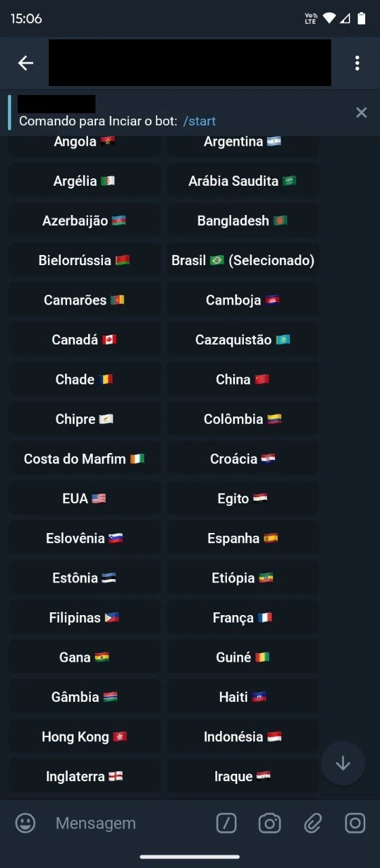Image resolution: width=380 pixels, height=868 pixels.
Task: Tap the paperclip attachment icon
Action: 312,823
